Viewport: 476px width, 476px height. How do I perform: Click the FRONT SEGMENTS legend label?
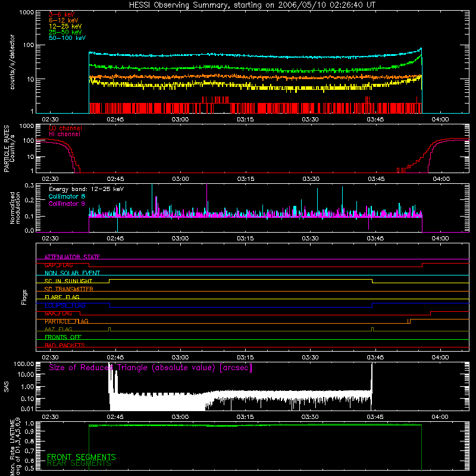[x=82, y=457]
